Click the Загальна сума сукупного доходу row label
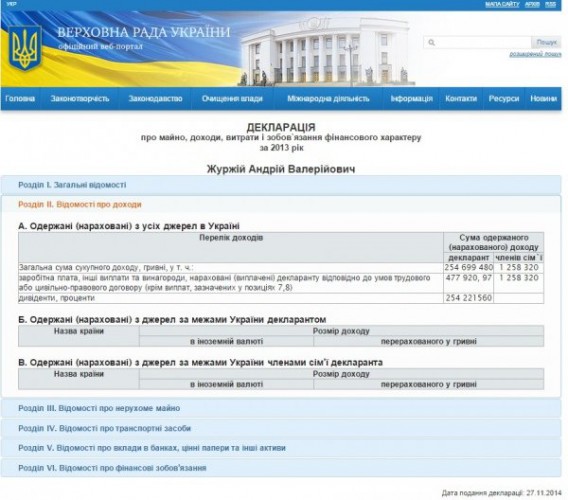 click(106, 267)
